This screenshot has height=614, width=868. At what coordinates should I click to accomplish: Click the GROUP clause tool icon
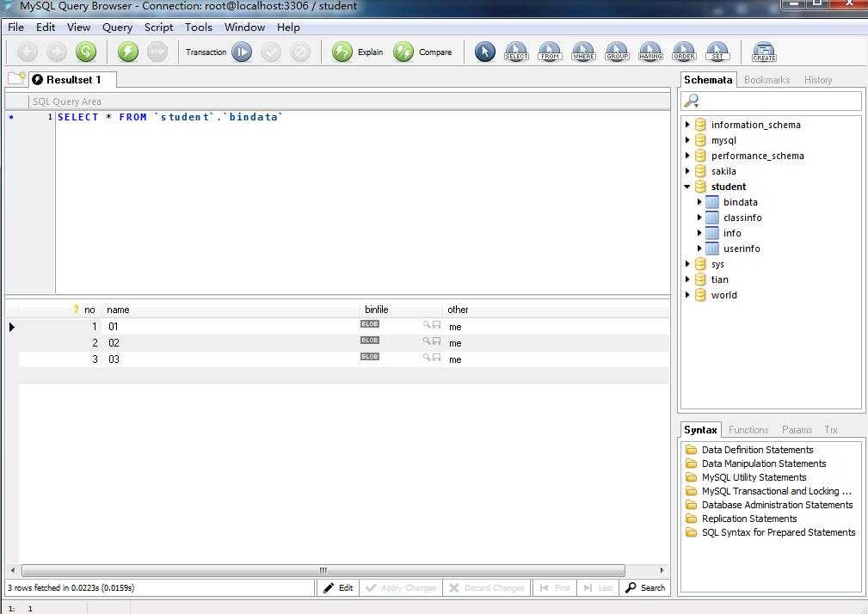tap(617, 52)
